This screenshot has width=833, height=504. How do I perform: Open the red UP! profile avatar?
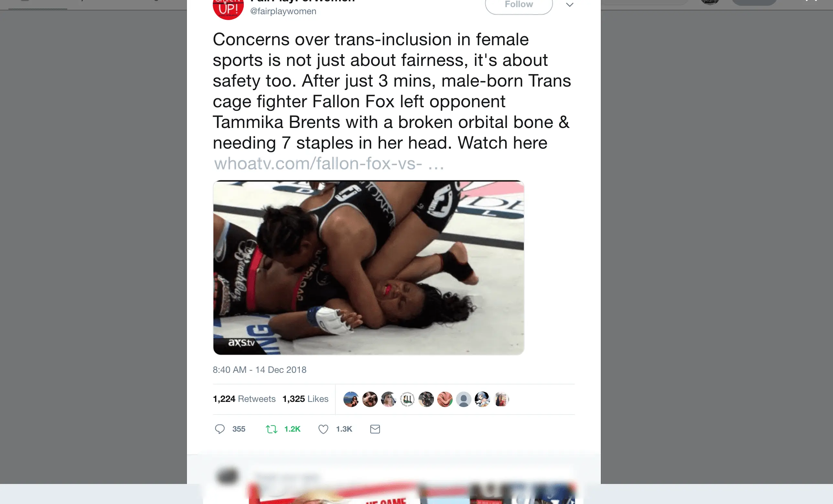[228, 7]
